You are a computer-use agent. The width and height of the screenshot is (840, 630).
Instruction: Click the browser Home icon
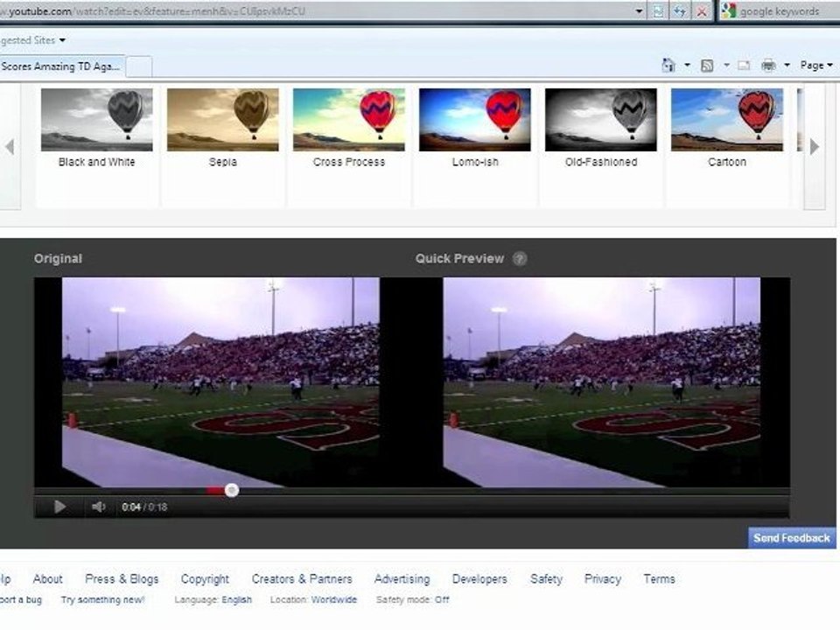pyautogui.click(x=668, y=66)
